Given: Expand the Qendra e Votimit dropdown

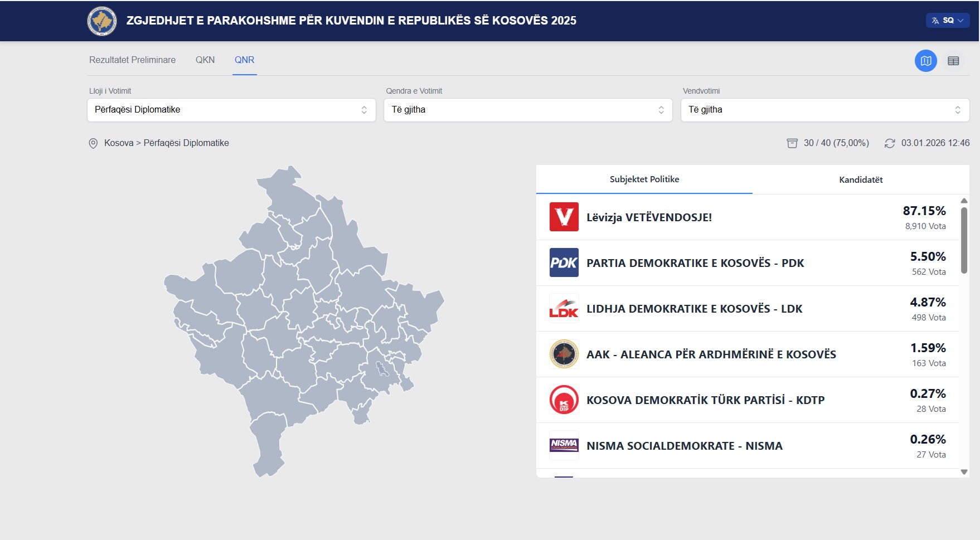Looking at the screenshot, I should [x=527, y=110].
